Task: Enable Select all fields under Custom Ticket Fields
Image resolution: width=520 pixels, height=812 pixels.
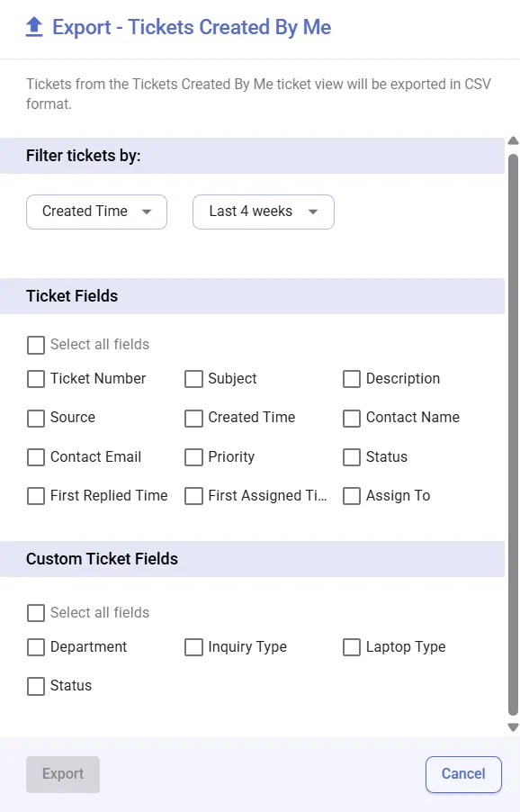Action: (x=35, y=613)
